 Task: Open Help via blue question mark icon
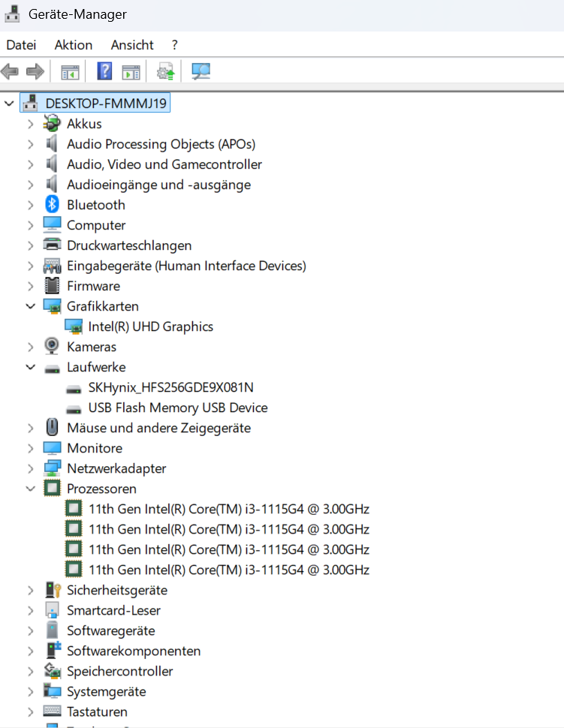[x=104, y=71]
